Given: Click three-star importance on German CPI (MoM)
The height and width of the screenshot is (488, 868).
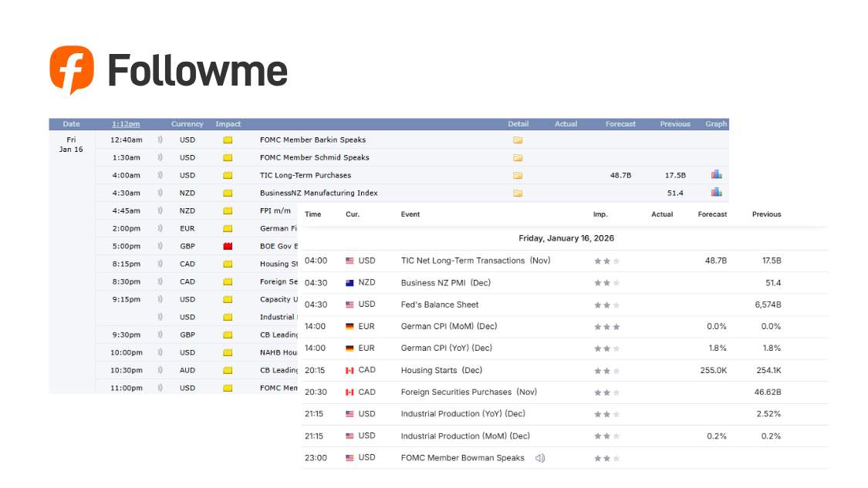Looking at the screenshot, I should coord(606,327).
